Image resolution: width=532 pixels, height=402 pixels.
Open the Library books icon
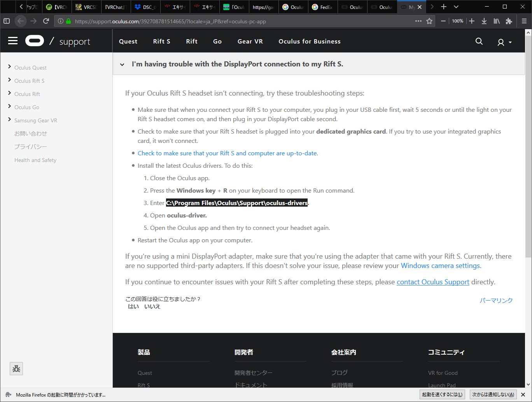(497, 21)
